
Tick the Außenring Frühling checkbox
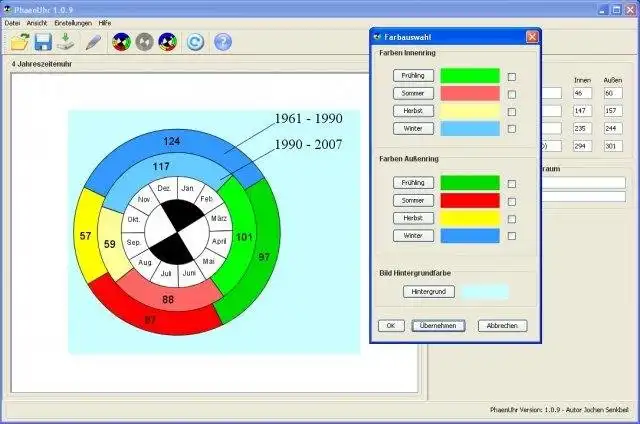tap(511, 184)
